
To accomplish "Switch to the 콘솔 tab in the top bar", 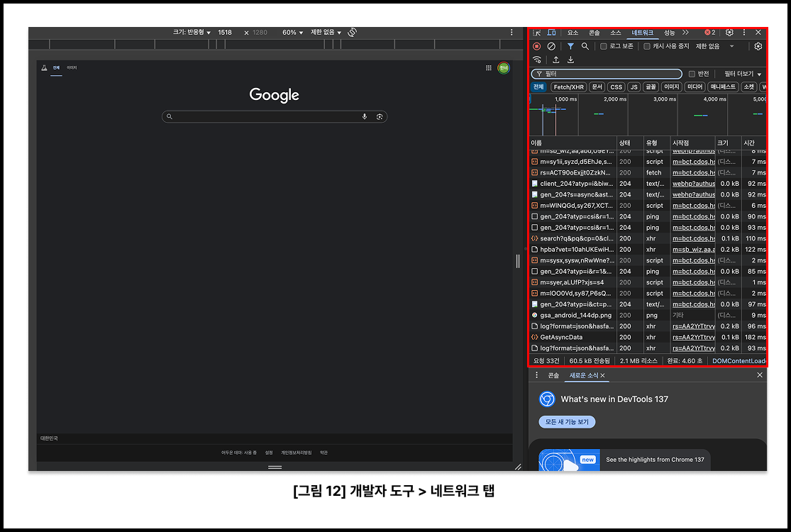I will 594,32.
